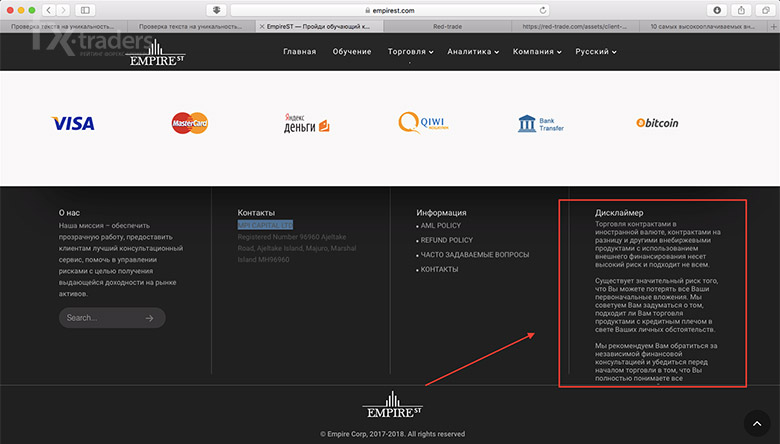Open the REFUND POLICY link
The image size is (780, 444).
pos(447,240)
